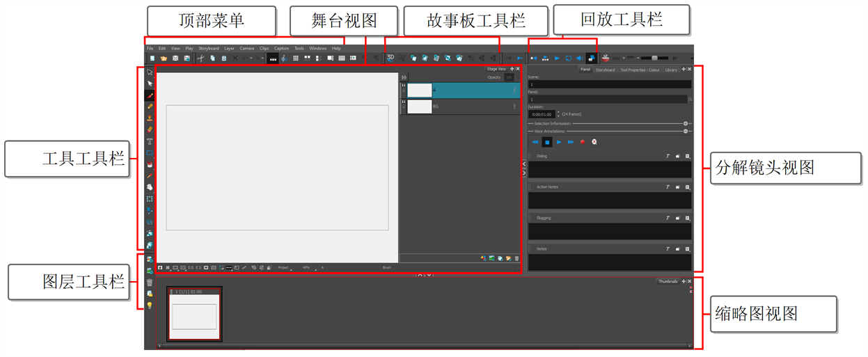Collapse the Voice Annotations section
This screenshot has width=868, height=357.
tap(686, 131)
